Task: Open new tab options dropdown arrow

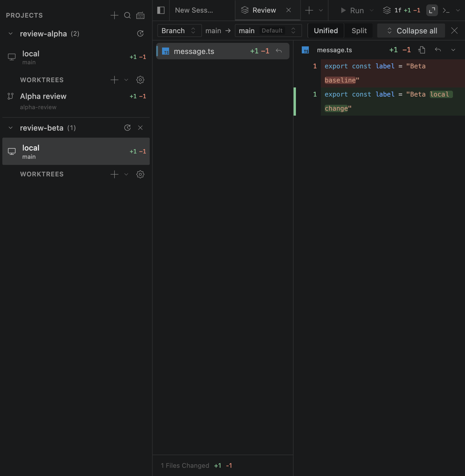Action: 321,10
